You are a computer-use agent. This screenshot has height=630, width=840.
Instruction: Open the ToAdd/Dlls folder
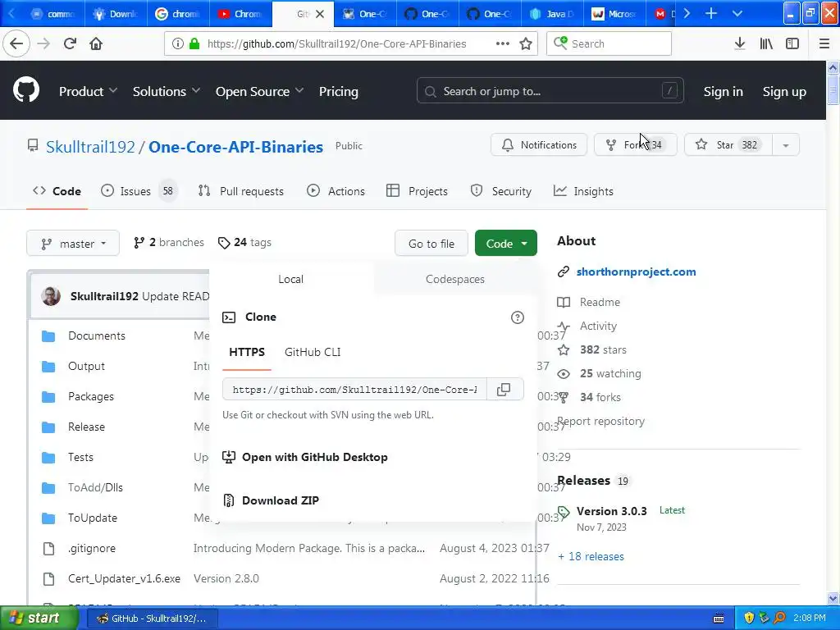(x=95, y=488)
